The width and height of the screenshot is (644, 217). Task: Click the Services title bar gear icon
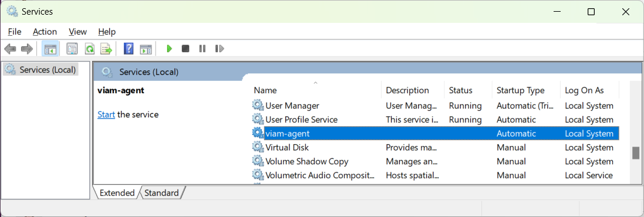[12, 12]
